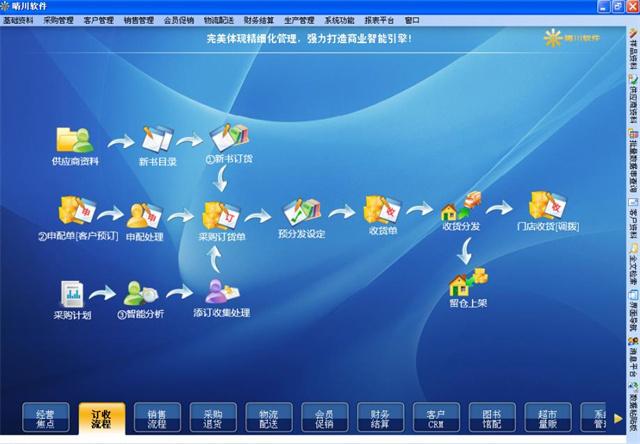Switch to the 经营焦点 bottom tab
640x444 pixels.
point(45,418)
